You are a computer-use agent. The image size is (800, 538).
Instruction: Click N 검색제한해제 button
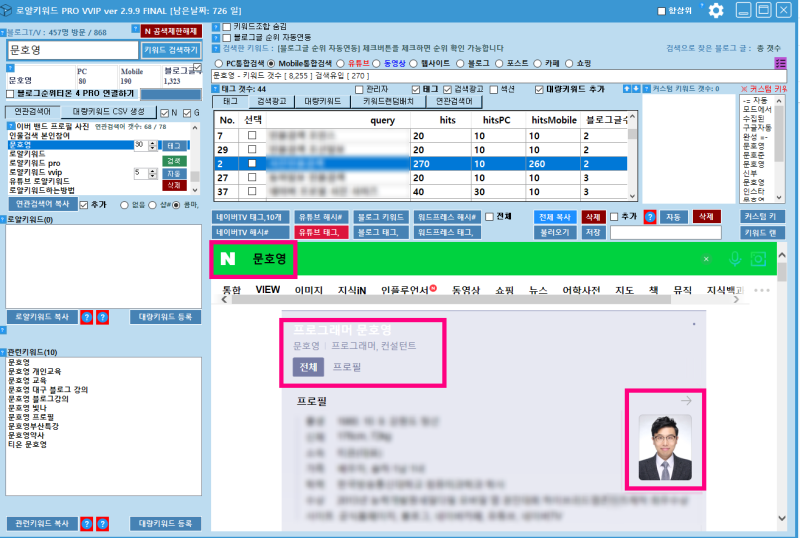pyautogui.click(x=171, y=31)
